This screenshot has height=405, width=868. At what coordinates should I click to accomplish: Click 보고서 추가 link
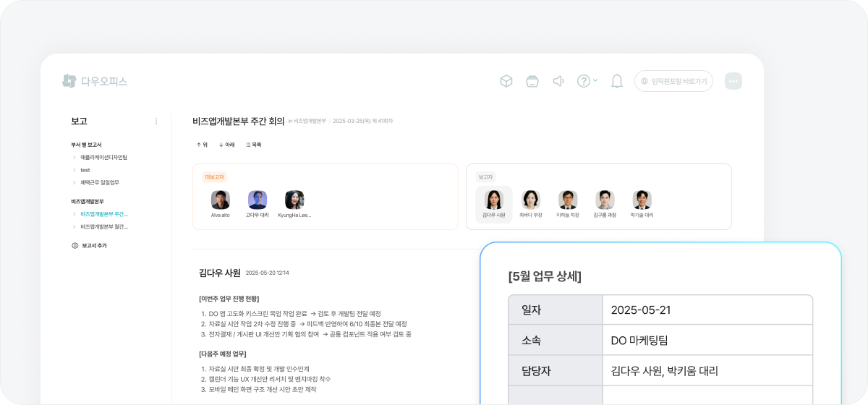coord(94,246)
